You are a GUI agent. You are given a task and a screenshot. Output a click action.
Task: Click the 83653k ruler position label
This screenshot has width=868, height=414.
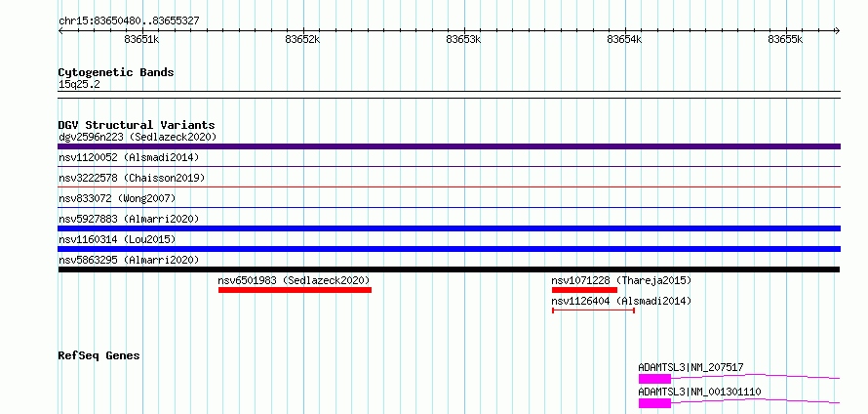(x=463, y=39)
